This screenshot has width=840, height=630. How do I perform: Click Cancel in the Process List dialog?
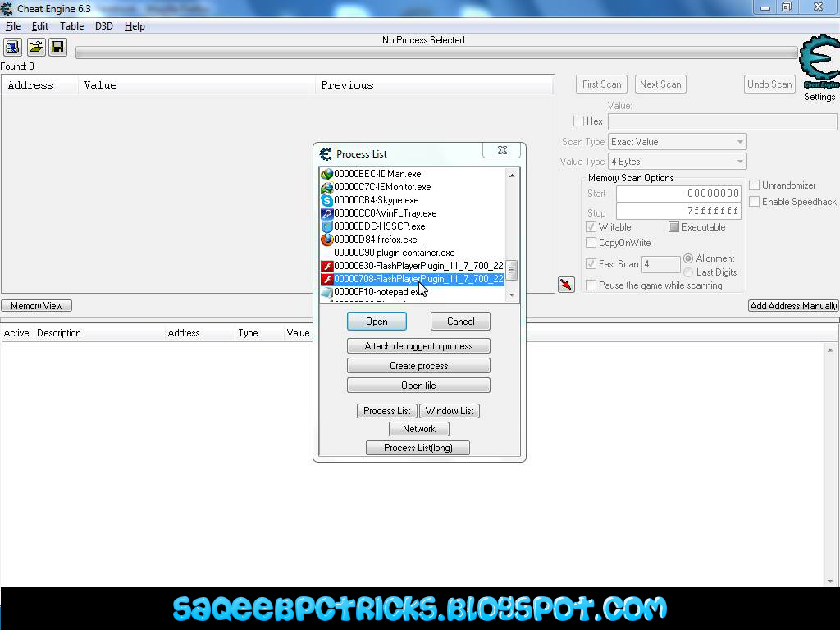460,322
